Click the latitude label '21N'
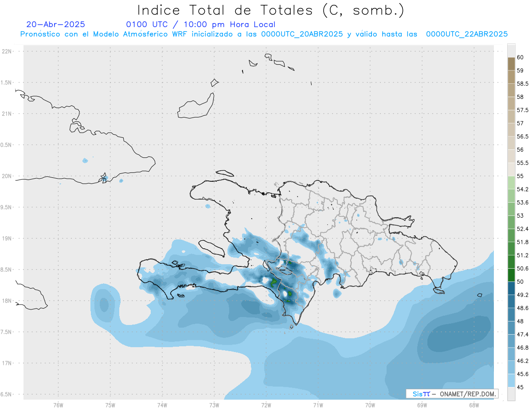Screen dimensions: 532x411 coord(7,114)
